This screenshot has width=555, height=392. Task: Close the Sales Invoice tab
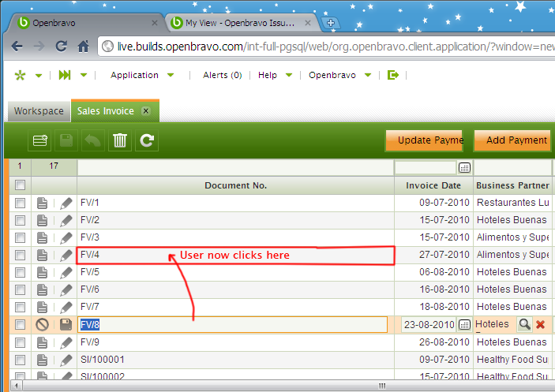146,111
